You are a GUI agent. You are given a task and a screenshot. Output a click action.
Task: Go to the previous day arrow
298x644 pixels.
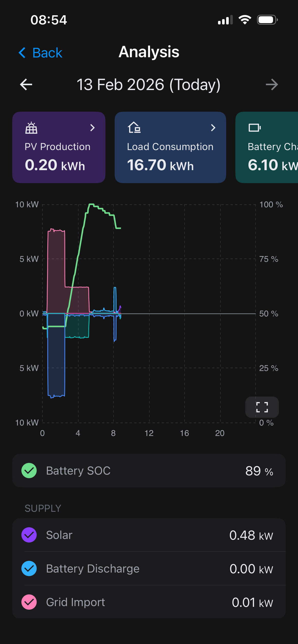tap(26, 85)
